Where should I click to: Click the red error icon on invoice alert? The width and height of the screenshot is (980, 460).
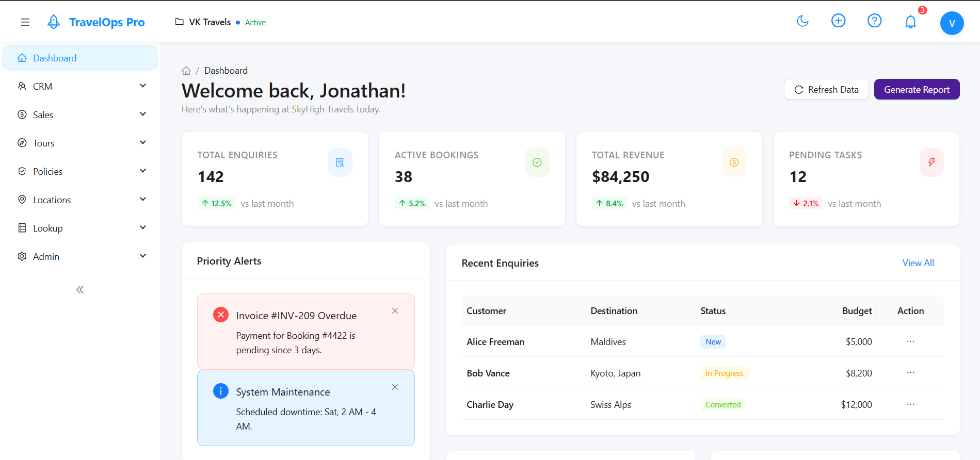(x=221, y=315)
